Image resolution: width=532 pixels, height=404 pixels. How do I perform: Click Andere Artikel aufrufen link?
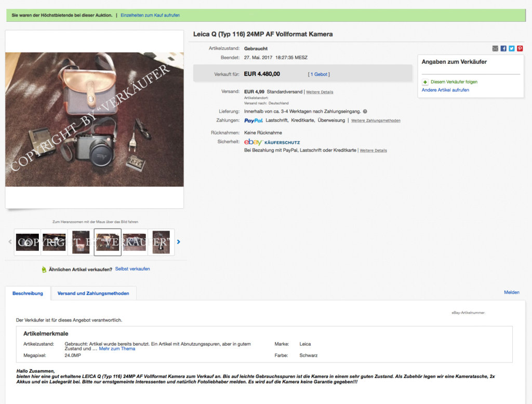(x=445, y=90)
